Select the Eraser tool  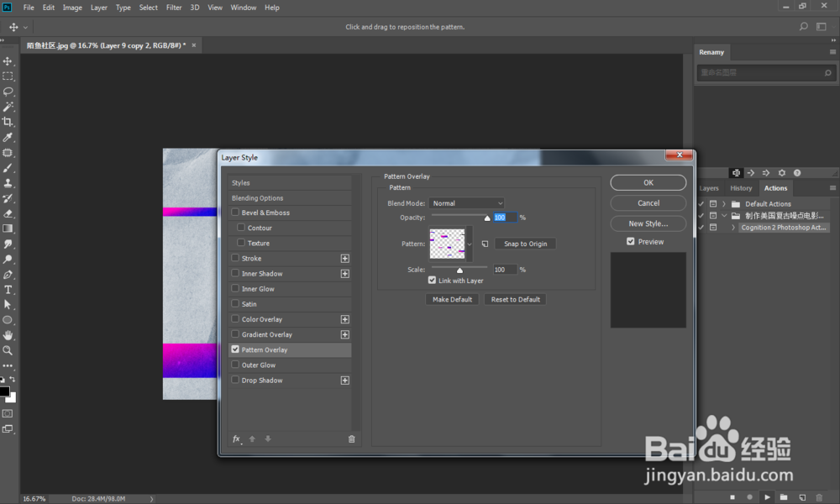click(8, 213)
